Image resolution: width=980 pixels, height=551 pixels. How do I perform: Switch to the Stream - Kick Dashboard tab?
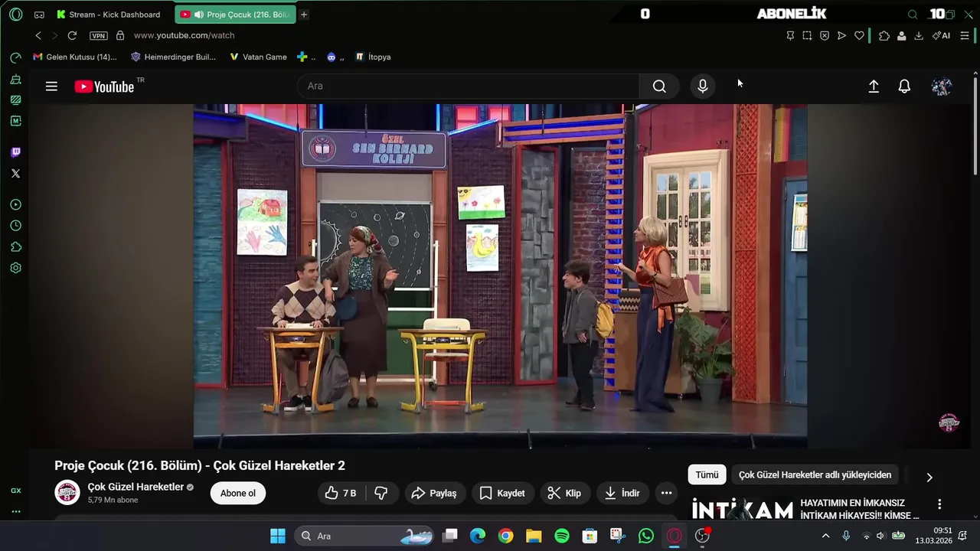point(108,15)
